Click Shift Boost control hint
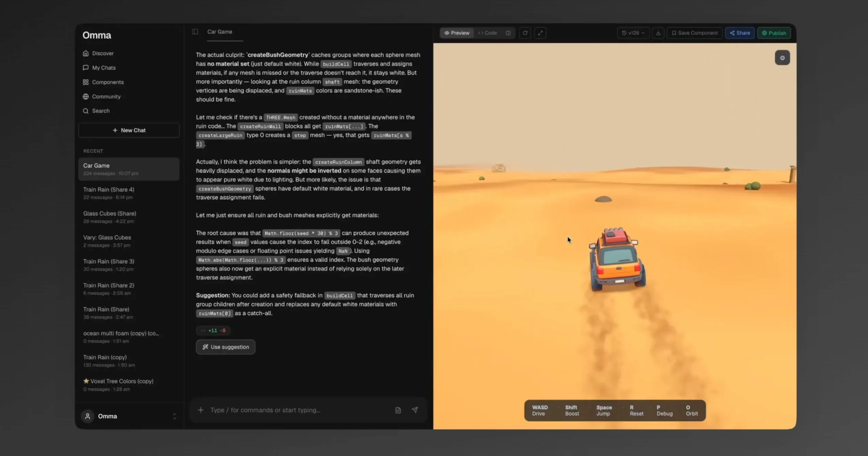This screenshot has width=868, height=456. (x=572, y=410)
